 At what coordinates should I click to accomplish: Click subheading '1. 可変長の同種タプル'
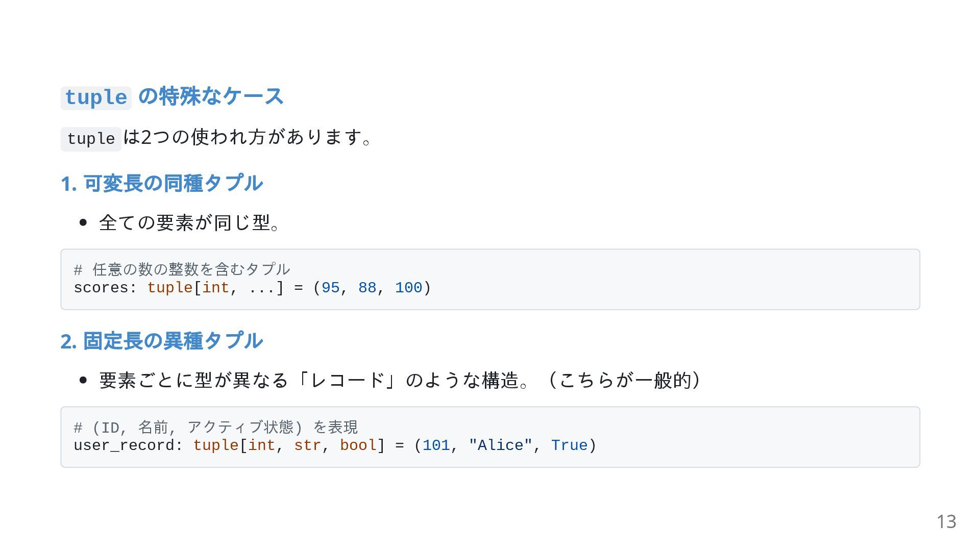[x=162, y=183]
